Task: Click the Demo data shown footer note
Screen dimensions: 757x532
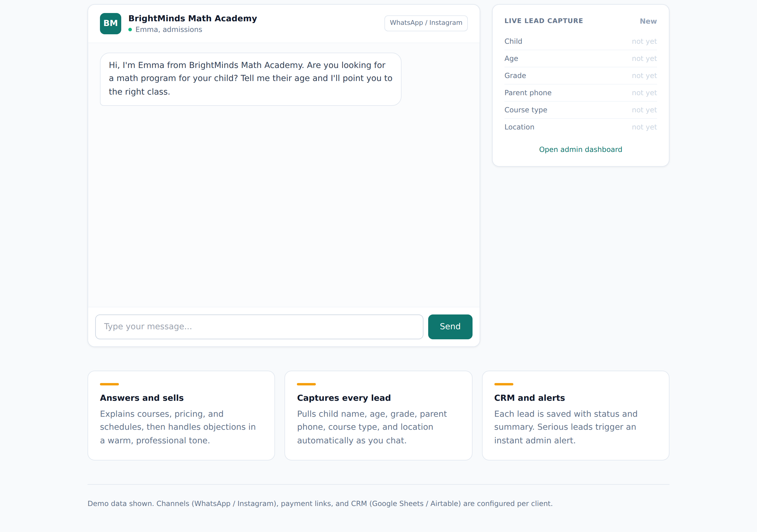Action: (x=320, y=504)
